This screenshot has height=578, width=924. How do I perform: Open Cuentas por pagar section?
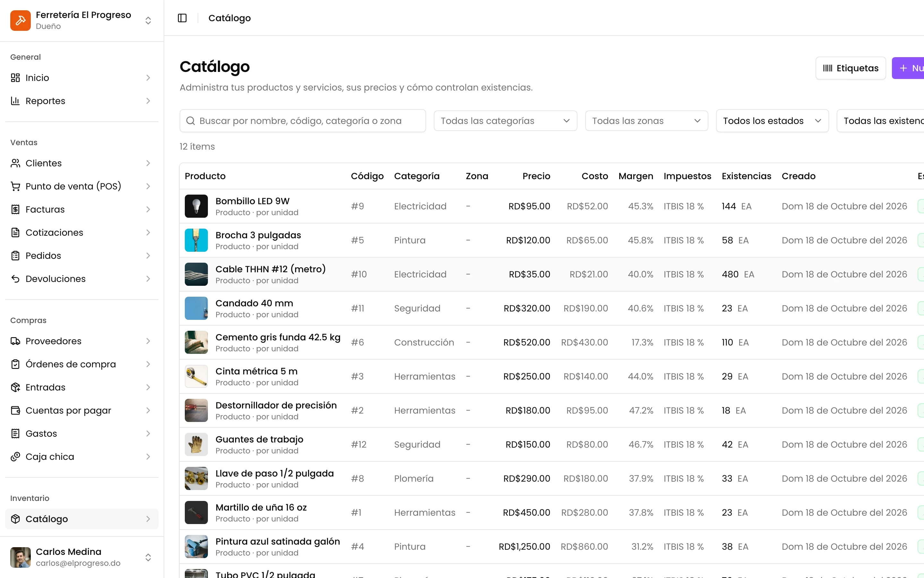coord(82,411)
